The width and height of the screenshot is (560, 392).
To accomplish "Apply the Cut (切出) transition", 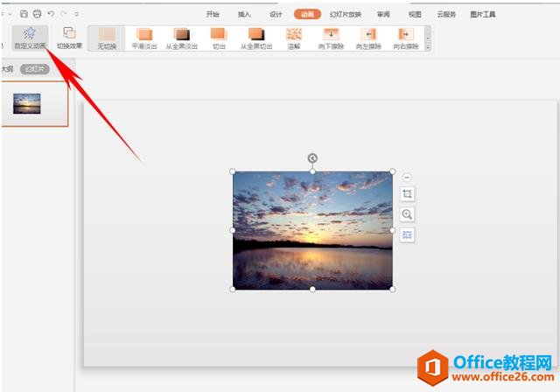I will pos(219,38).
